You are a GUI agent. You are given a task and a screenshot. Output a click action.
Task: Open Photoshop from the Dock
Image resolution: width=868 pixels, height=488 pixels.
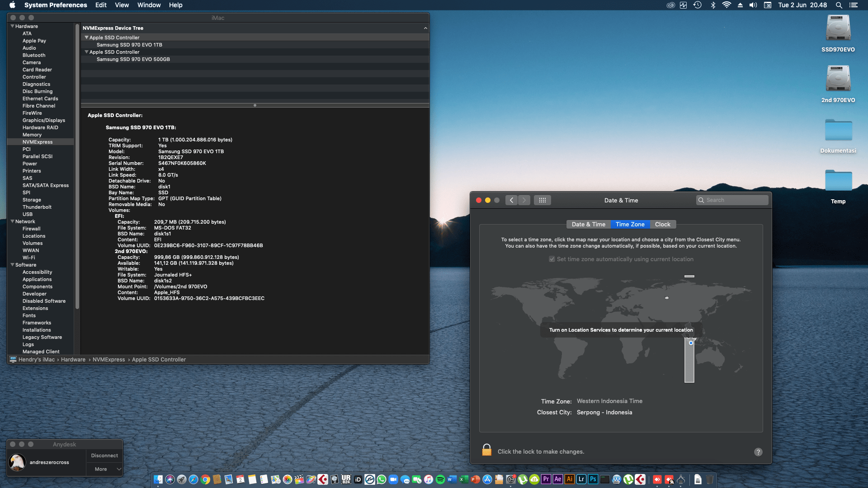click(x=593, y=479)
